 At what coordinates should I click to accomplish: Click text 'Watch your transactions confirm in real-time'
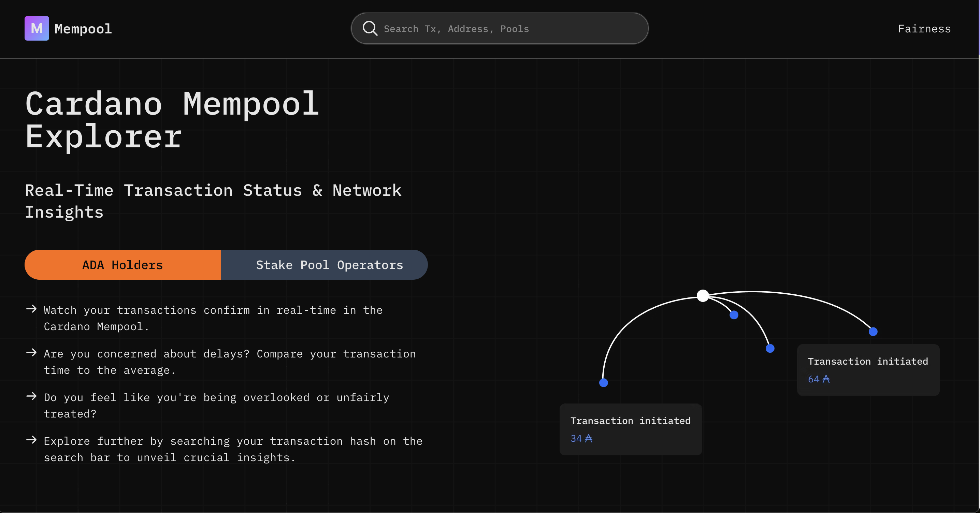point(189,310)
